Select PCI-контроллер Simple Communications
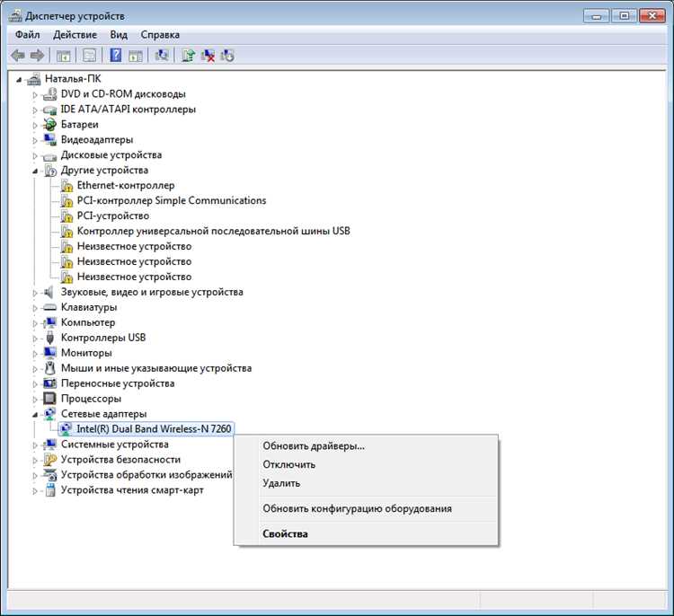 coord(172,200)
